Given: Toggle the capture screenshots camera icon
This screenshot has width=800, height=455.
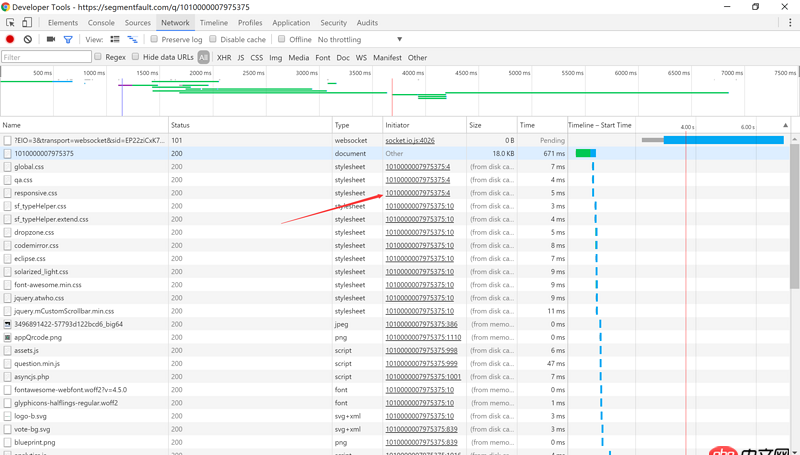Looking at the screenshot, I should click(x=51, y=40).
